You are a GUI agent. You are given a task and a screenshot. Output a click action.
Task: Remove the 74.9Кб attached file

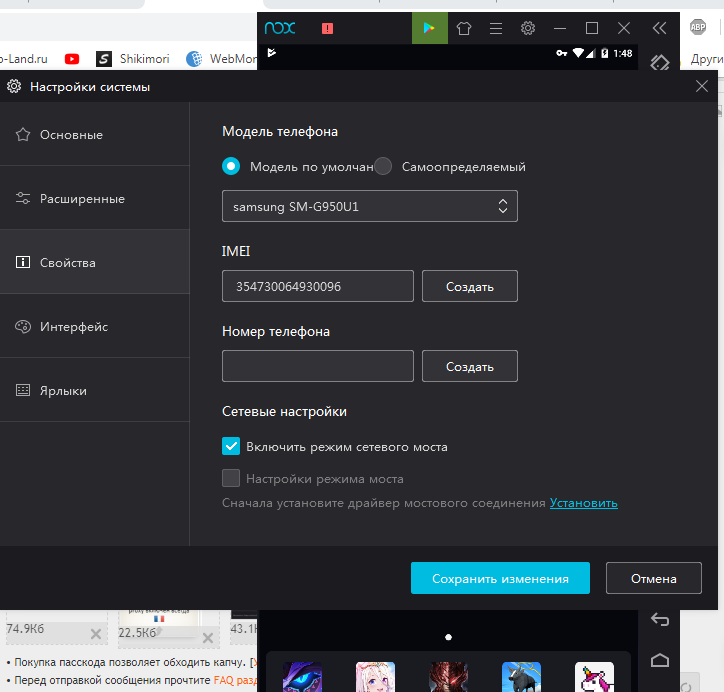[x=96, y=634]
